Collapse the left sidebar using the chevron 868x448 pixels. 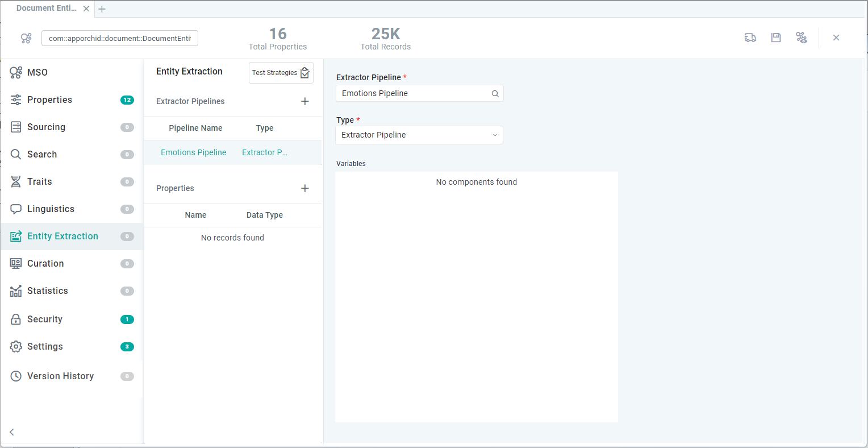pos(12,432)
